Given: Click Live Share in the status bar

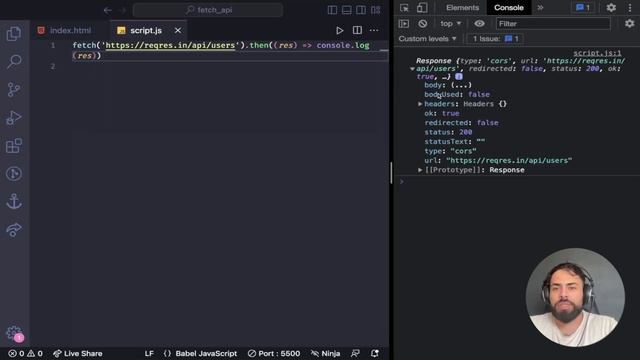Looking at the screenshot, I should (x=78, y=353).
